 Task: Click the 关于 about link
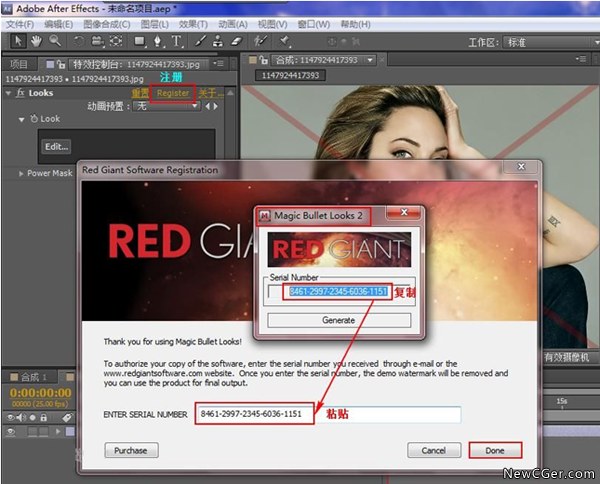click(x=210, y=93)
